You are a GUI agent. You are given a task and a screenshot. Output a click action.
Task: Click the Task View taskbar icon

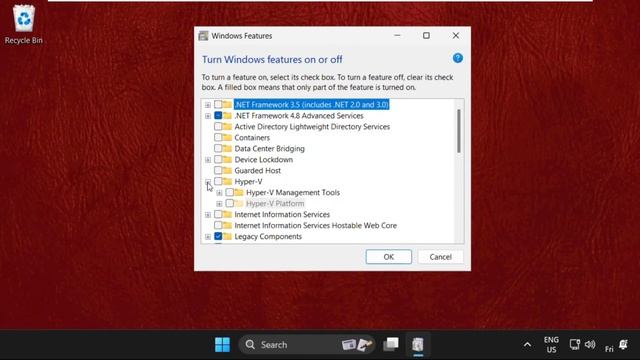click(x=391, y=344)
